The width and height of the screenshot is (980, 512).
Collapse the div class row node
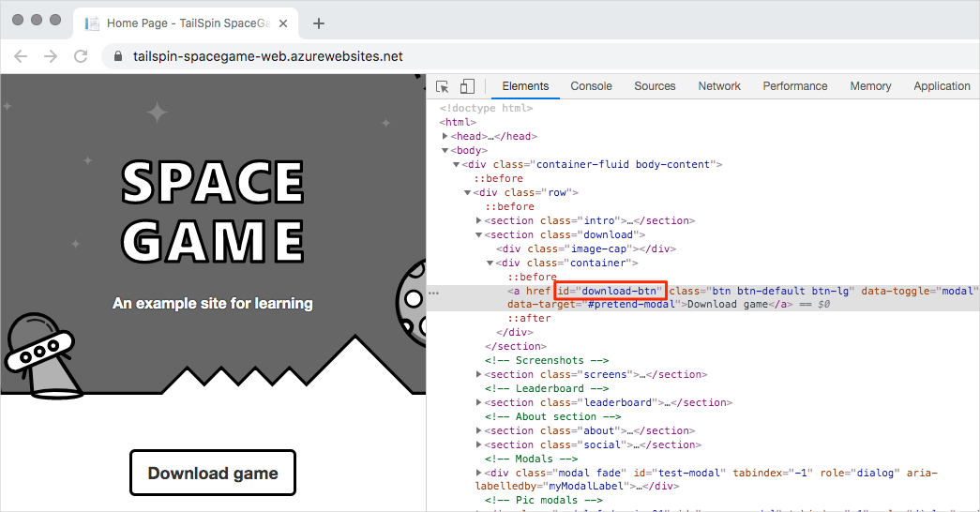pos(468,192)
